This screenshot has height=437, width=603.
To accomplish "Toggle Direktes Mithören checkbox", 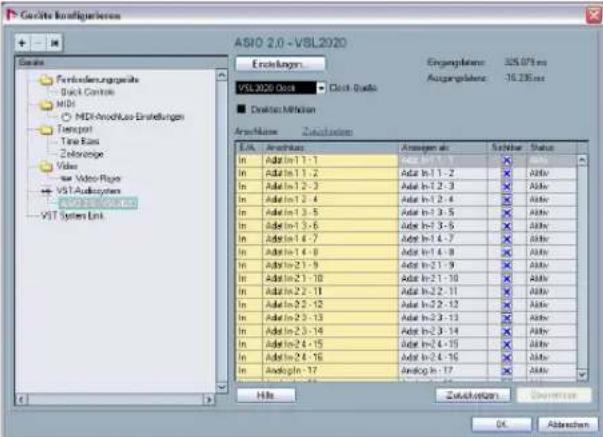I will (x=241, y=109).
